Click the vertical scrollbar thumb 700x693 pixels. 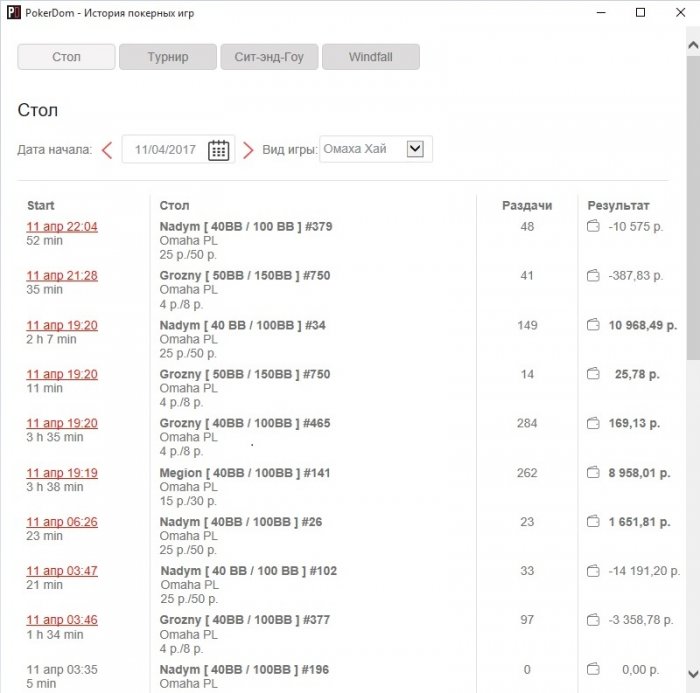pyautogui.click(x=692, y=200)
